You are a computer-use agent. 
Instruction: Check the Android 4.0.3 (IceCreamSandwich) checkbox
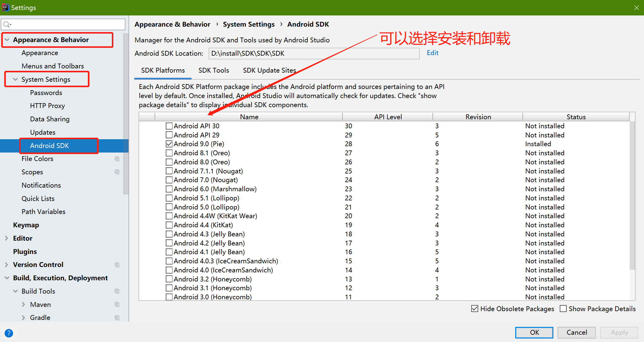[169, 261]
